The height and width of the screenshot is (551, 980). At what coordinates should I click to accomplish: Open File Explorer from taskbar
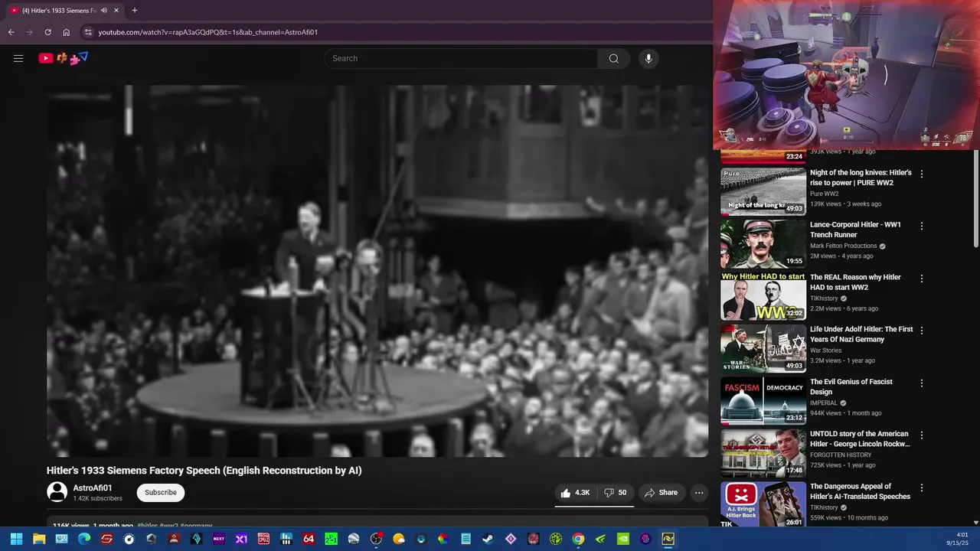click(39, 540)
